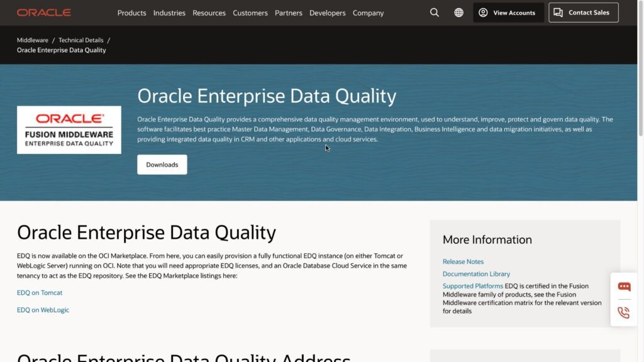Image resolution: width=644 pixels, height=362 pixels.
Task: Click the globe language selector icon
Action: coord(458,12)
